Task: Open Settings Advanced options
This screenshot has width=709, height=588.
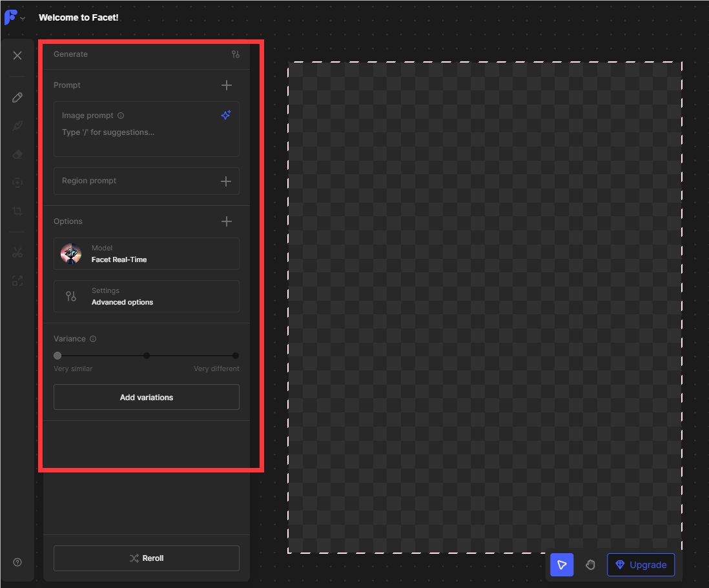Action: (x=147, y=296)
